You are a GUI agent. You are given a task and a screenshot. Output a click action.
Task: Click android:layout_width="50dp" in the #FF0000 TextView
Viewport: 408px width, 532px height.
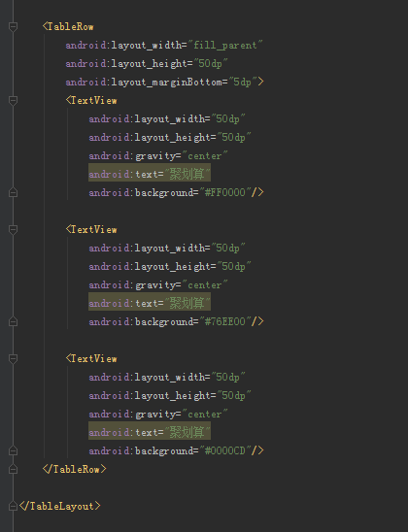pyautogui.click(x=167, y=119)
